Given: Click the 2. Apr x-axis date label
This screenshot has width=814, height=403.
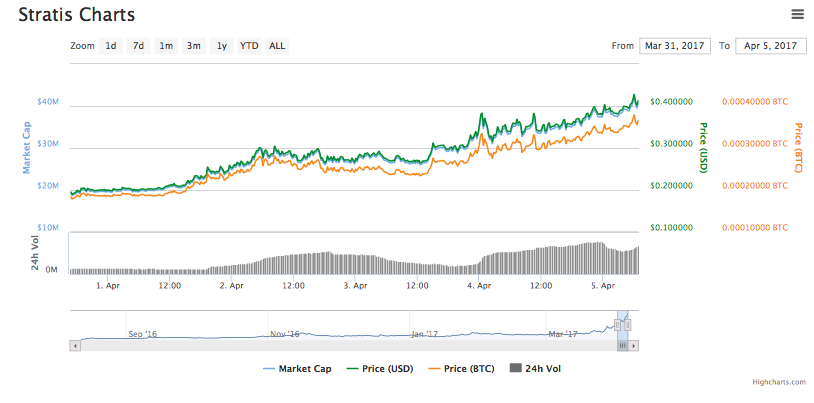Looking at the screenshot, I should point(231,285).
